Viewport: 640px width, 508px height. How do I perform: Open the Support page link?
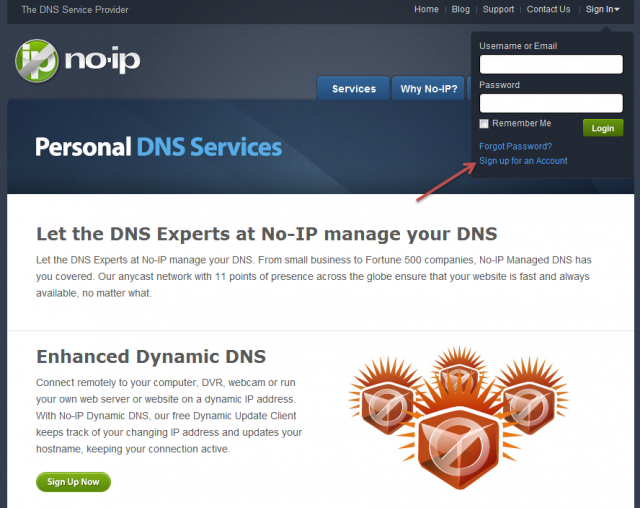click(498, 9)
